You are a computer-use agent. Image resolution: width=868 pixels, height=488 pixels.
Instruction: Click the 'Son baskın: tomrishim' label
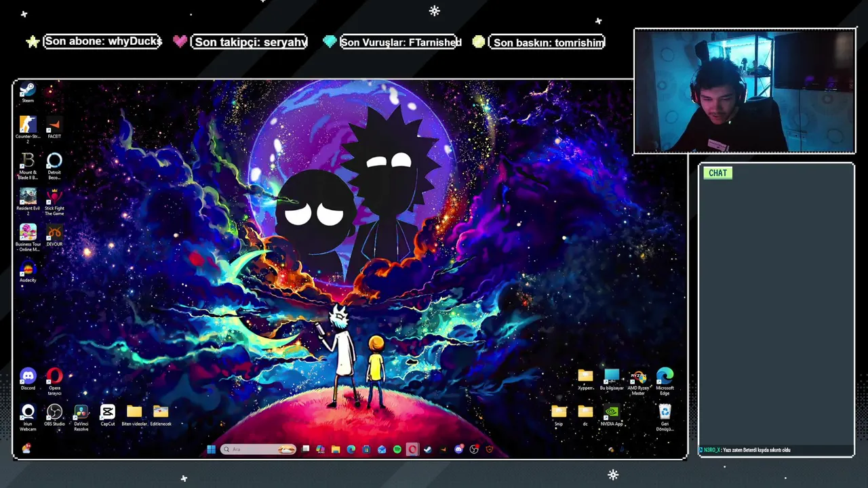548,42
